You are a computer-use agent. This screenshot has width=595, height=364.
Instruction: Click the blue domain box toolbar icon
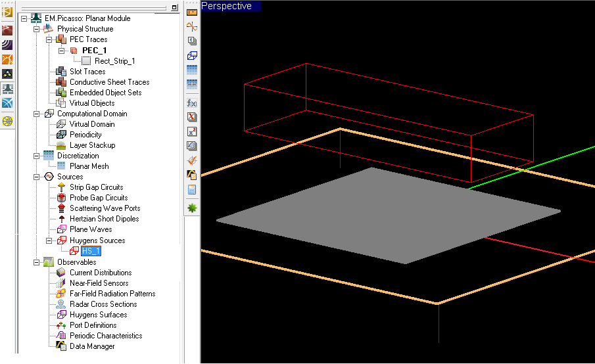192,55
